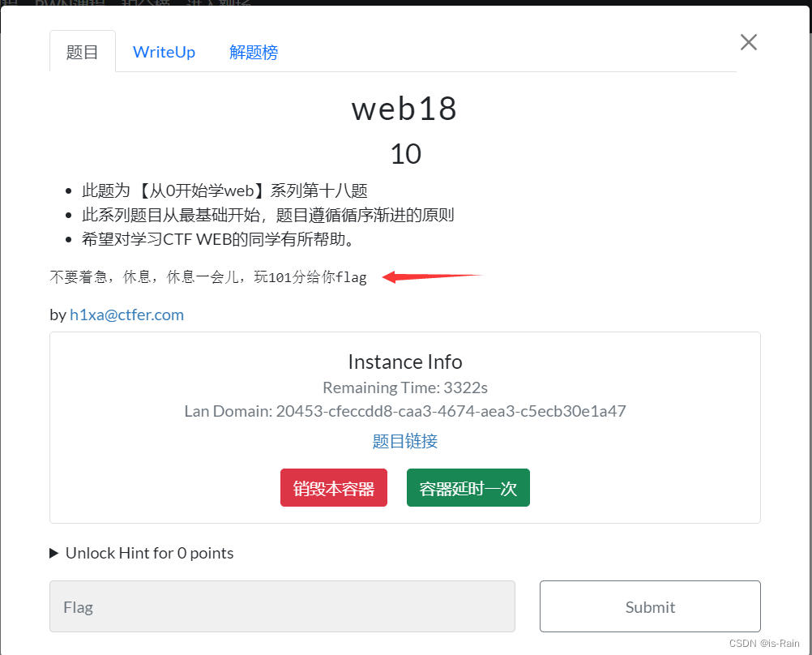Click the Remaining Time countdown

(x=404, y=387)
